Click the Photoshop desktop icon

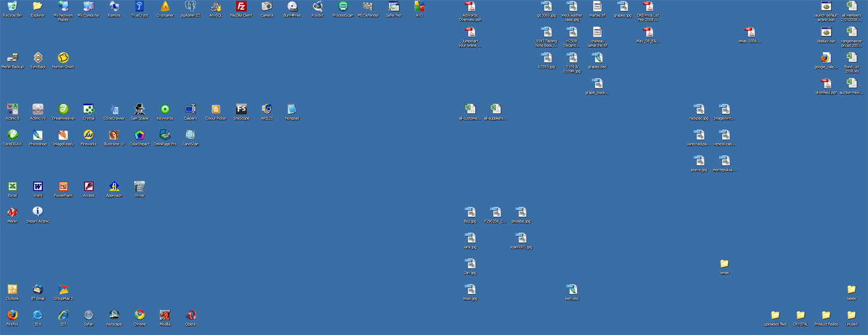click(x=38, y=135)
